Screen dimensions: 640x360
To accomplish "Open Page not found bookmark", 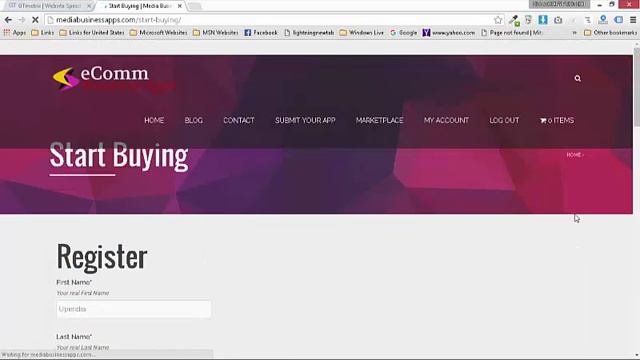I will click(512, 33).
